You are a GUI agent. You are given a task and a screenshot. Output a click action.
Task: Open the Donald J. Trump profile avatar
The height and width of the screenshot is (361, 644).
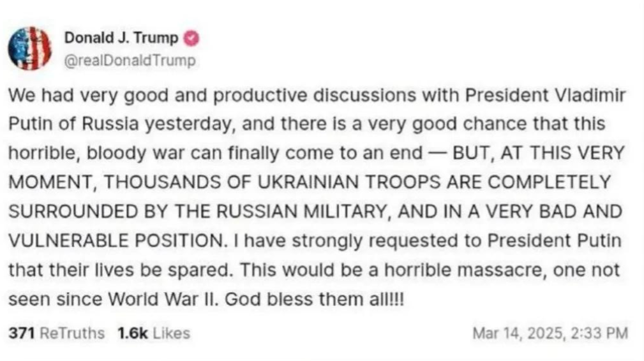[x=30, y=48]
